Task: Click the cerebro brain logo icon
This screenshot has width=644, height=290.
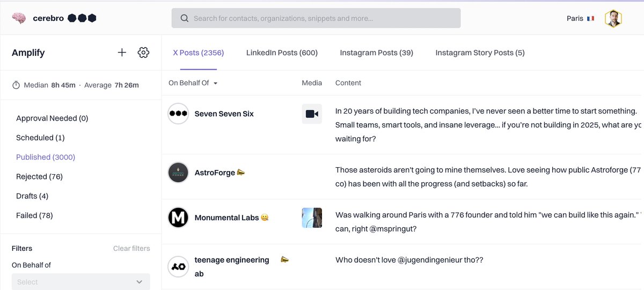Action: pyautogui.click(x=19, y=18)
